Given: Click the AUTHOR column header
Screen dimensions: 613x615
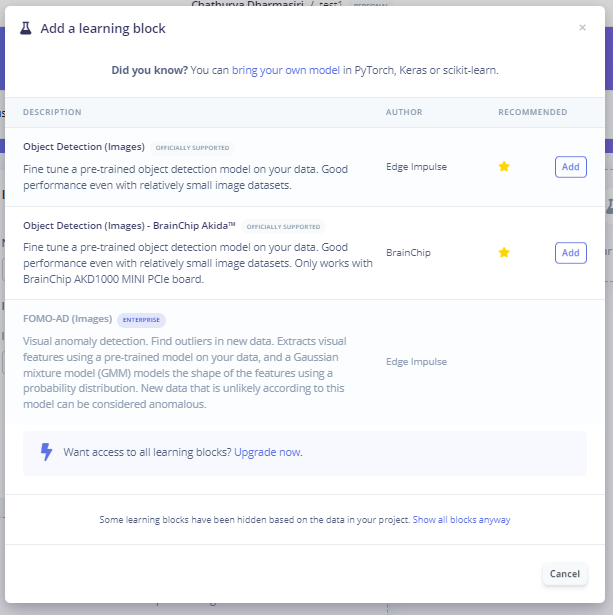Looking at the screenshot, I should click(404, 112).
